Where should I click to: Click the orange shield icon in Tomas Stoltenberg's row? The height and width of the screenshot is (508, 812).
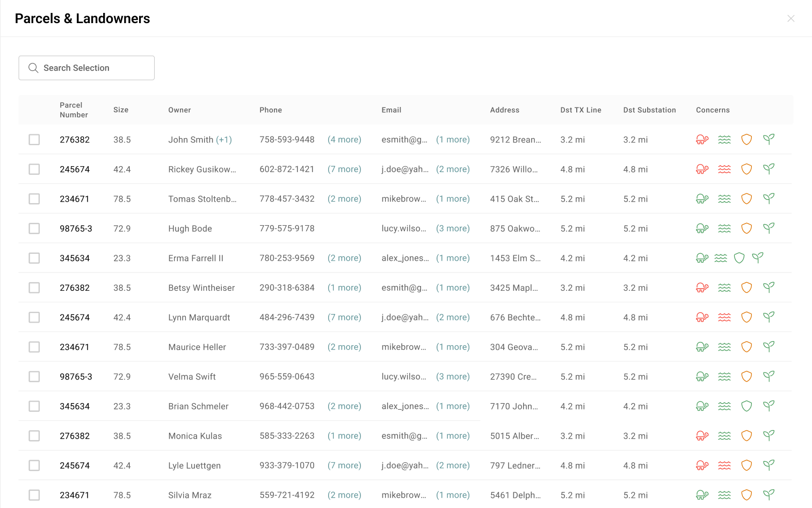point(746,199)
